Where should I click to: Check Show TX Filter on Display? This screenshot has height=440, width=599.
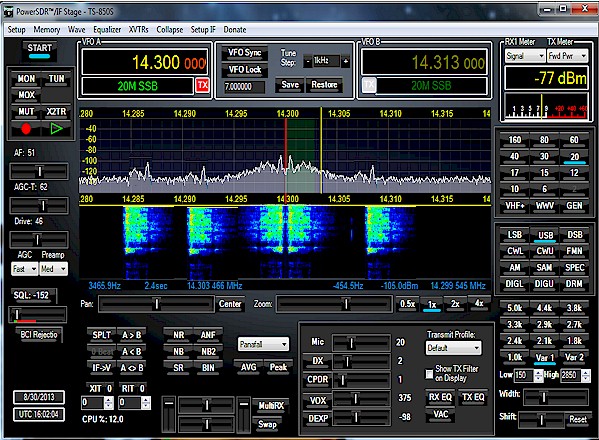tap(429, 374)
